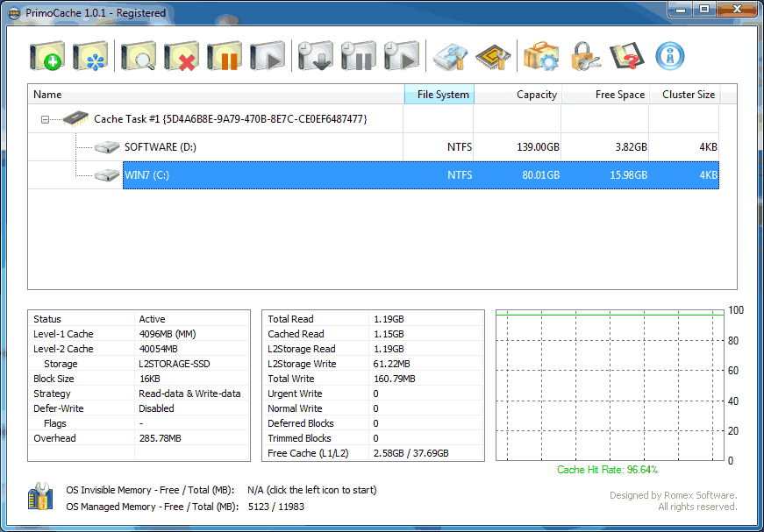This screenshot has width=764, height=532.
Task: Click the L2Storage Write 61.22MB value
Action: 392,364
